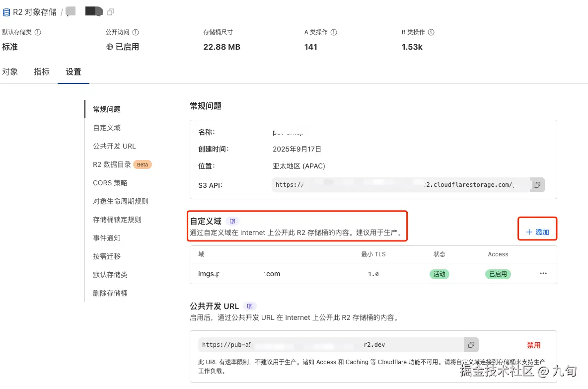Click the 状态 column header
The width and height of the screenshot is (588, 389).
click(439, 254)
